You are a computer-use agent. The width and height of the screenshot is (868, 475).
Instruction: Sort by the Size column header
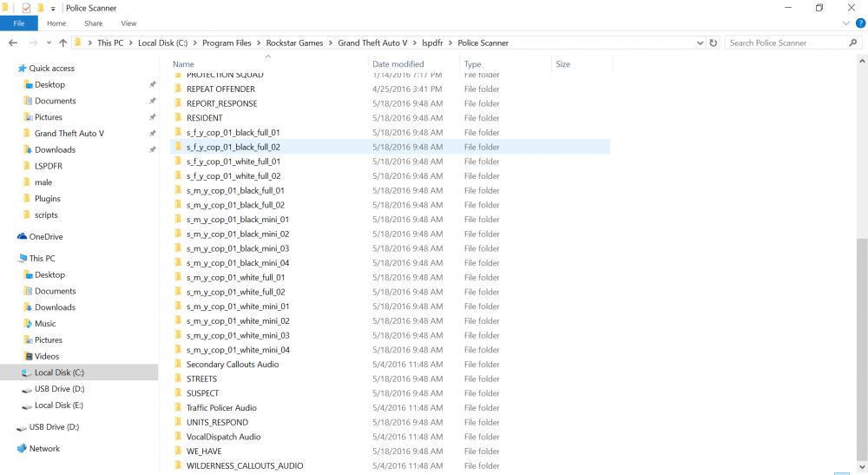[563, 64]
